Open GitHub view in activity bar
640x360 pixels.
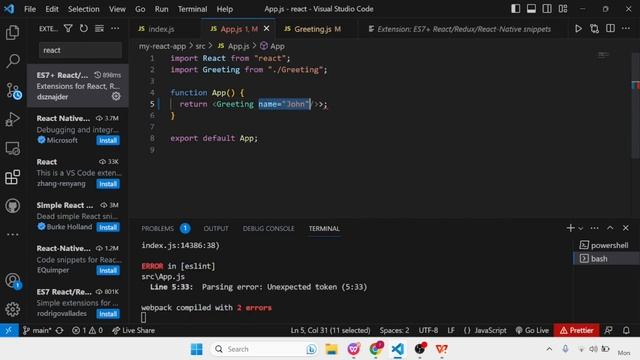[13, 206]
